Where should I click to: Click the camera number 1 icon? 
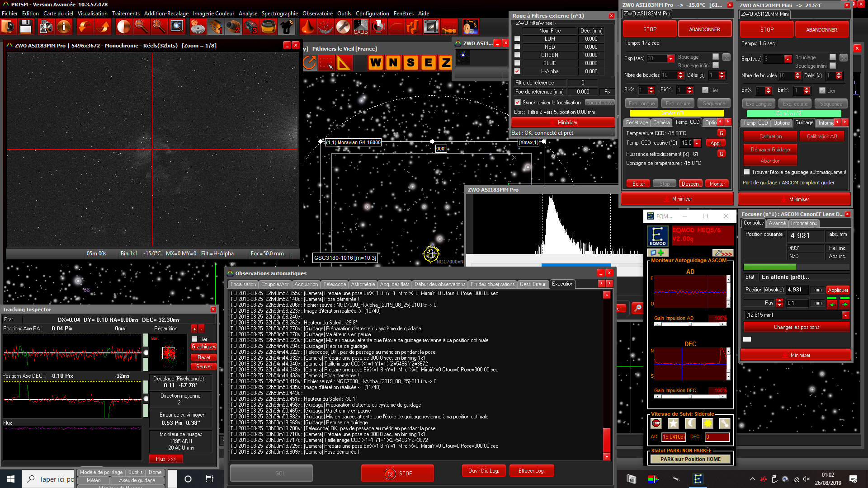click(216, 27)
